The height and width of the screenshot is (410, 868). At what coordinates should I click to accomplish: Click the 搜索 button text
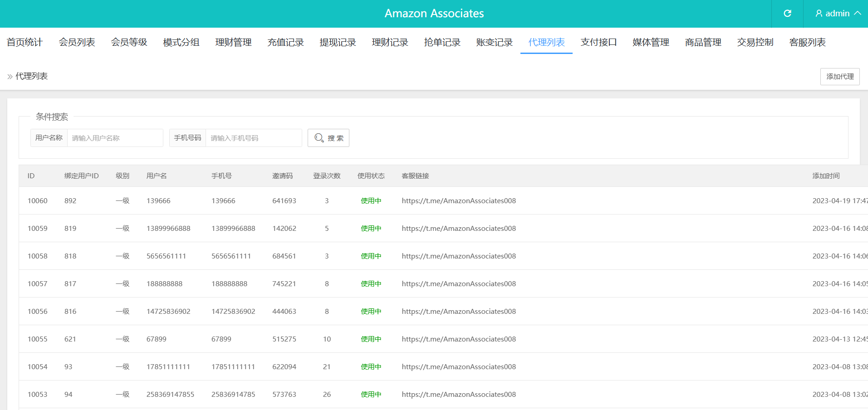pyautogui.click(x=336, y=138)
